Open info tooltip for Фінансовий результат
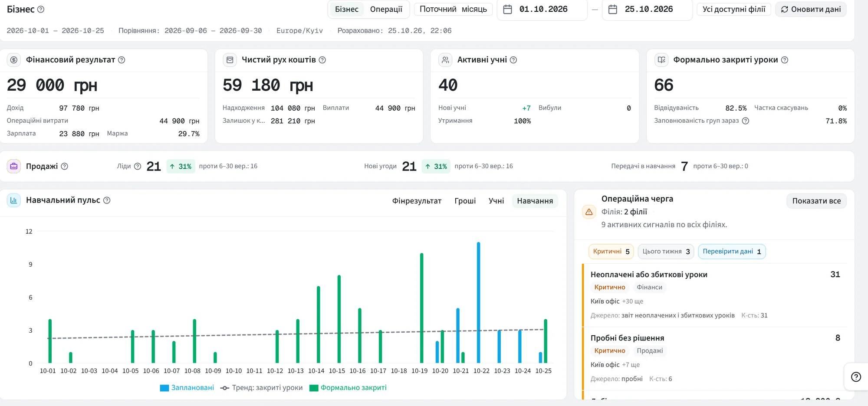The image size is (868, 406). pyautogui.click(x=122, y=60)
